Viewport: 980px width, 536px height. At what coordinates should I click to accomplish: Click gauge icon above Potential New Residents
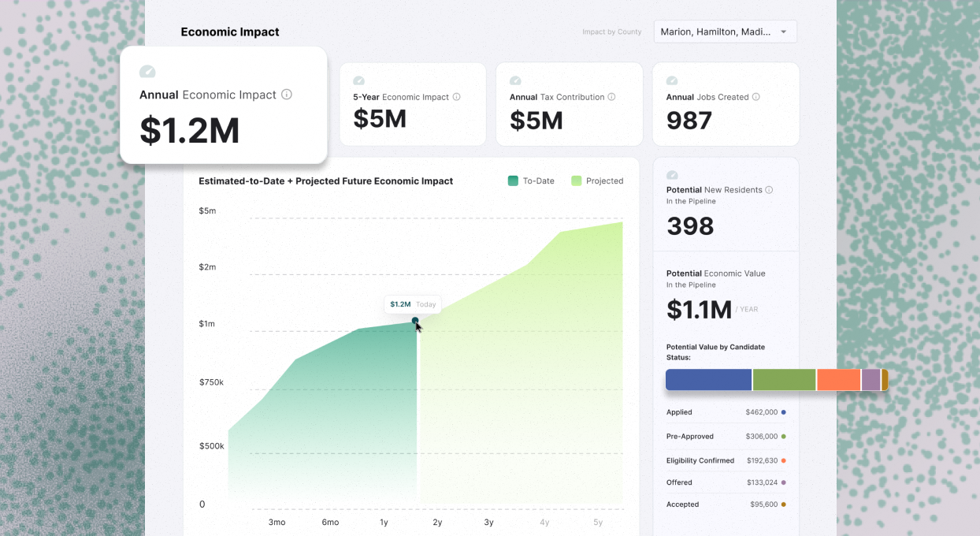[672, 174]
